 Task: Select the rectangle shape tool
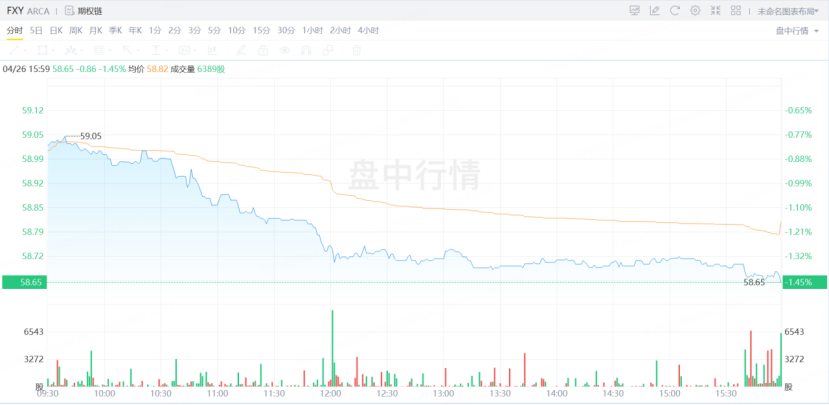tap(42, 50)
